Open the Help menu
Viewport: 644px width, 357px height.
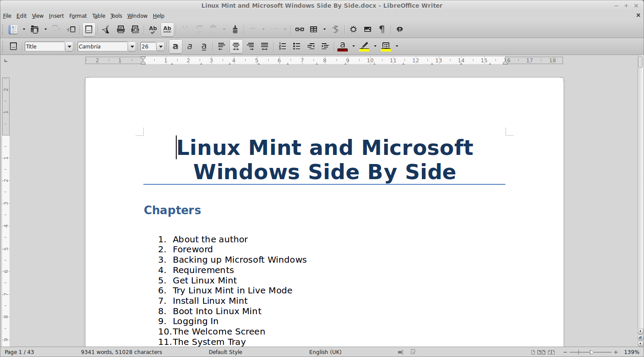pyautogui.click(x=159, y=16)
